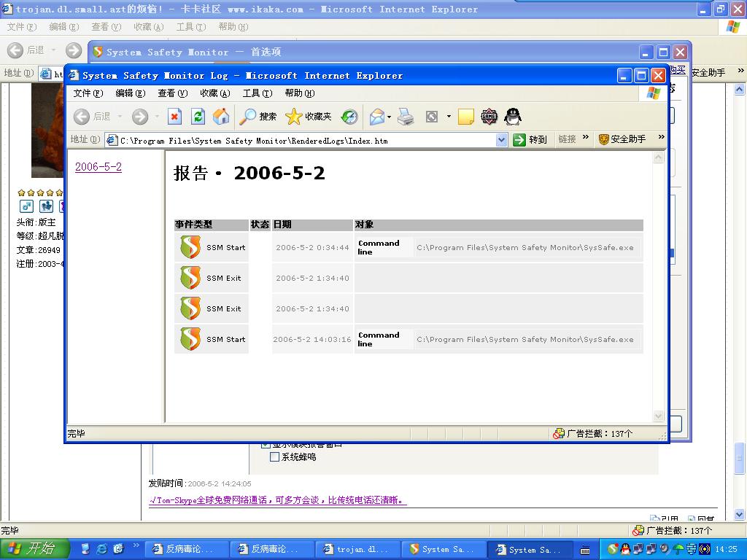Click SSM shield icon in system tray

[613, 550]
